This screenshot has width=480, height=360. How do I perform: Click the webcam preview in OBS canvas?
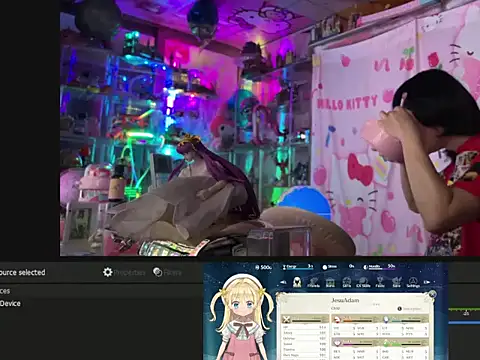click(x=270, y=128)
